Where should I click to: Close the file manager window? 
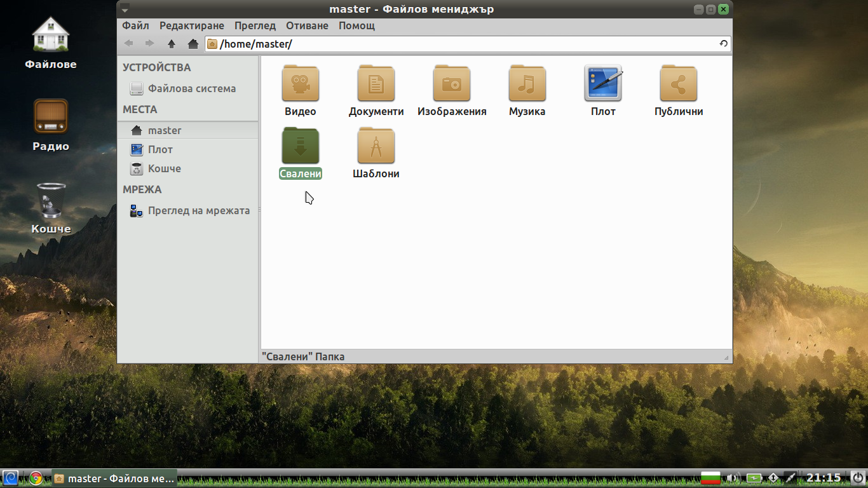tap(723, 9)
